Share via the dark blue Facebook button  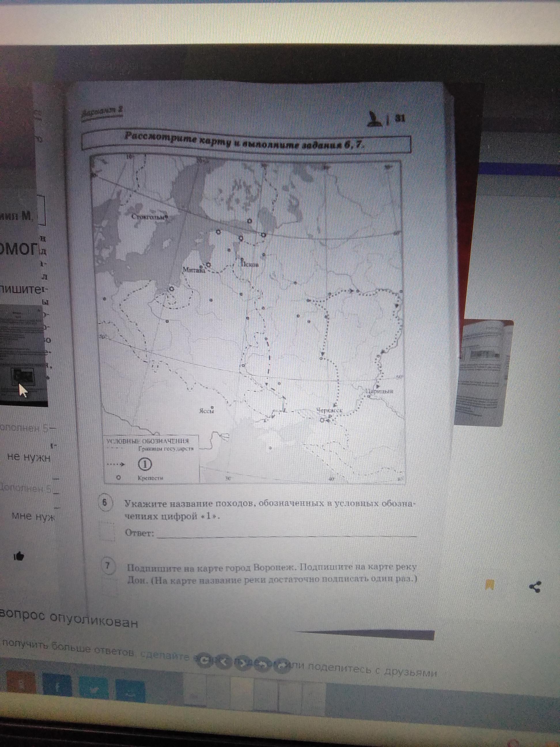57,684
